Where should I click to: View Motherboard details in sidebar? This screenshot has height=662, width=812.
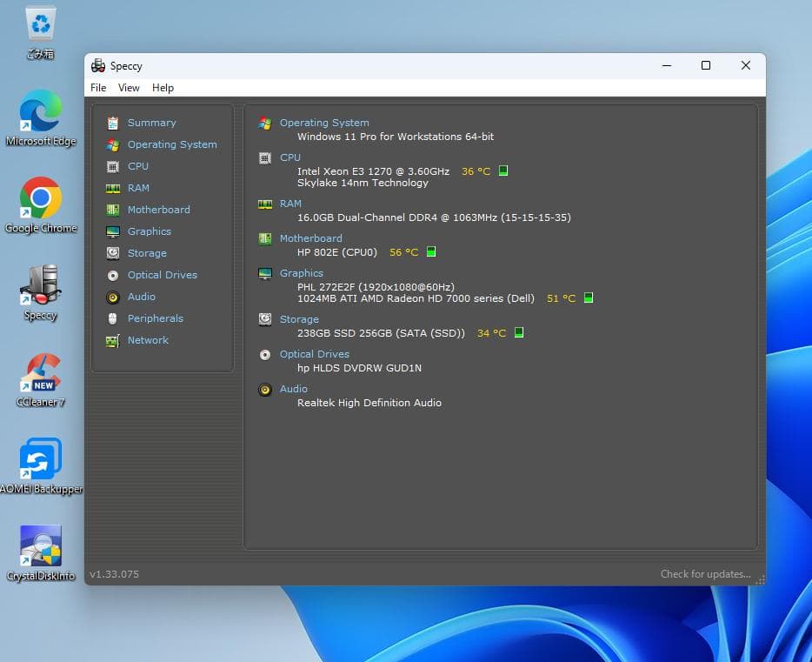tap(158, 210)
